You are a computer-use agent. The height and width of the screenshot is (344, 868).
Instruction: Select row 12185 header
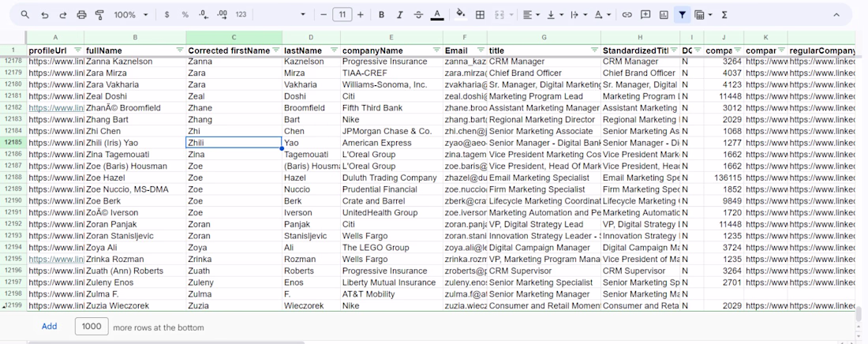[x=13, y=142]
